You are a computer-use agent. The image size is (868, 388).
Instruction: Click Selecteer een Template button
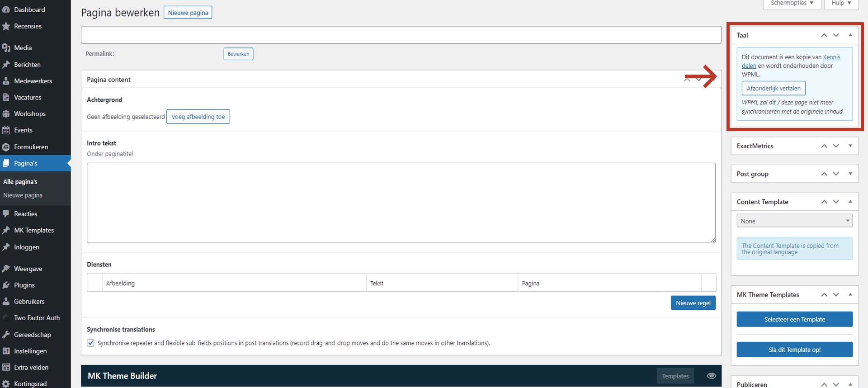[794, 319]
